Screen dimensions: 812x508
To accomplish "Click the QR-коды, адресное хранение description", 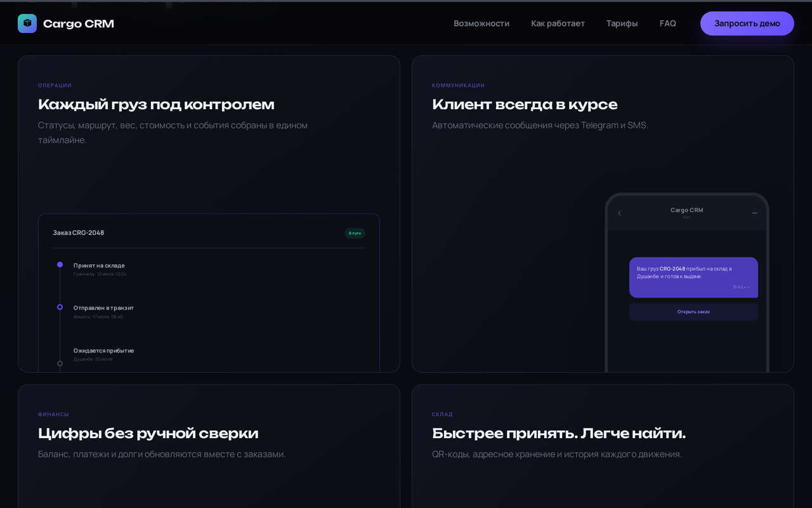I will pyautogui.click(x=557, y=454).
